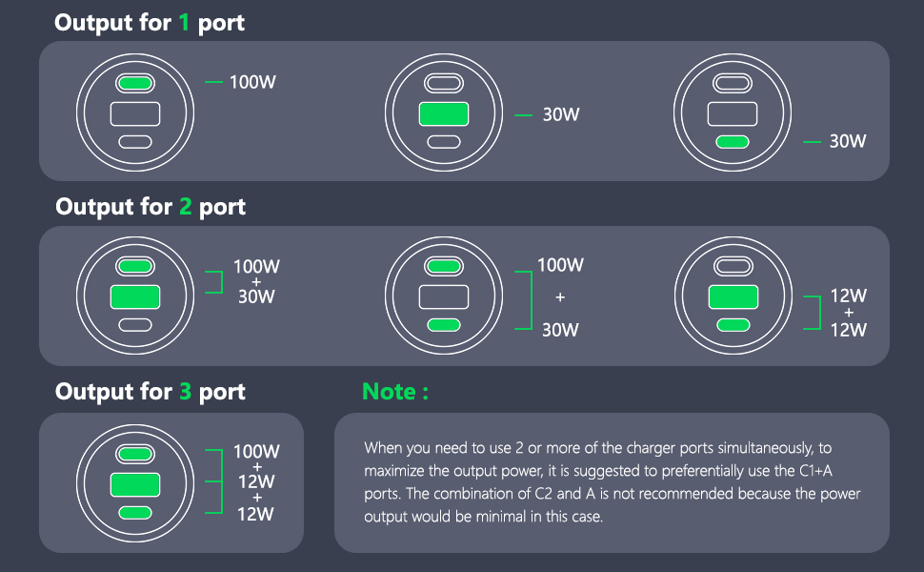The width and height of the screenshot is (924, 572).
Task: Click the single-port diagram with green USB-A port
Action: coord(444,112)
